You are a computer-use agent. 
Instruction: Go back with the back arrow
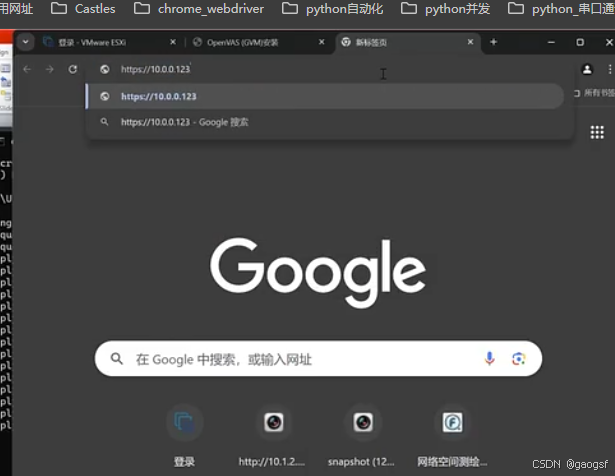pos(27,69)
